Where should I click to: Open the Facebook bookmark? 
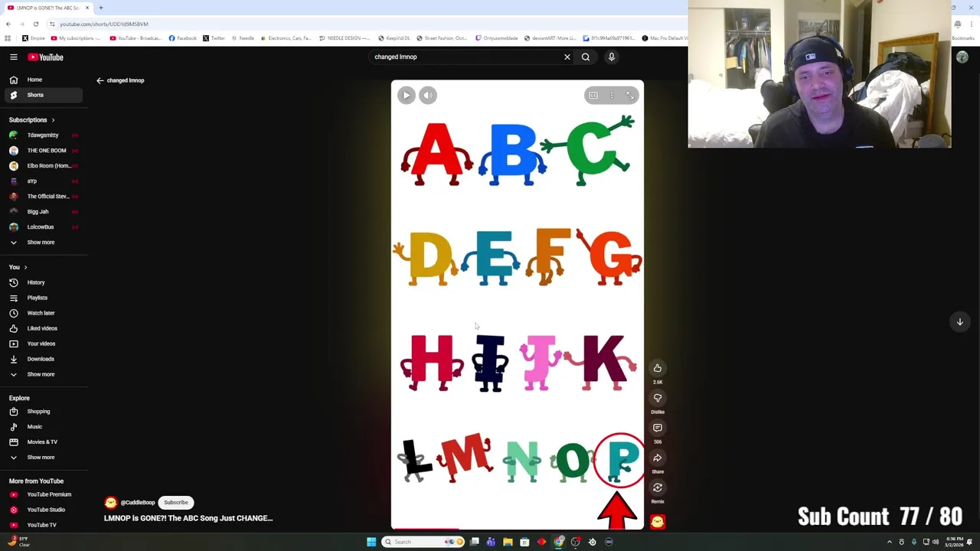(x=182, y=37)
